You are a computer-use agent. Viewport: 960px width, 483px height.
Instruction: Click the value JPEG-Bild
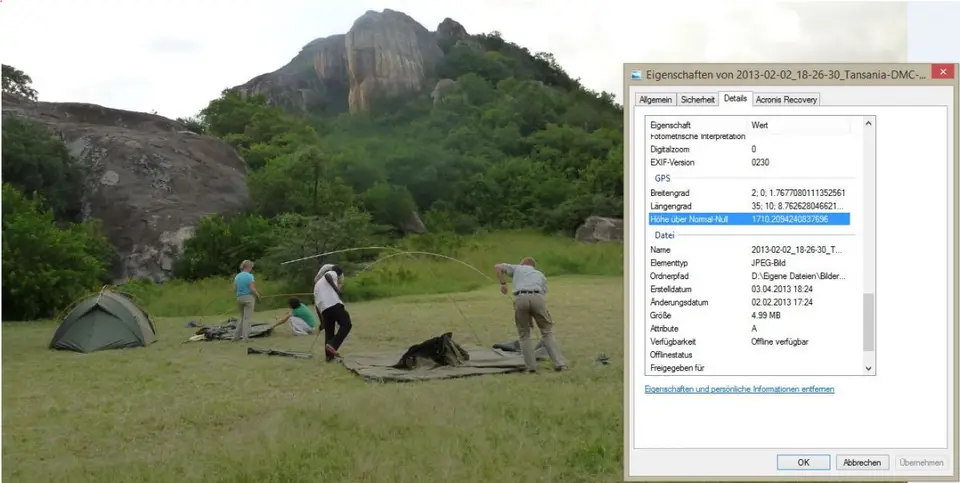[x=768, y=263]
